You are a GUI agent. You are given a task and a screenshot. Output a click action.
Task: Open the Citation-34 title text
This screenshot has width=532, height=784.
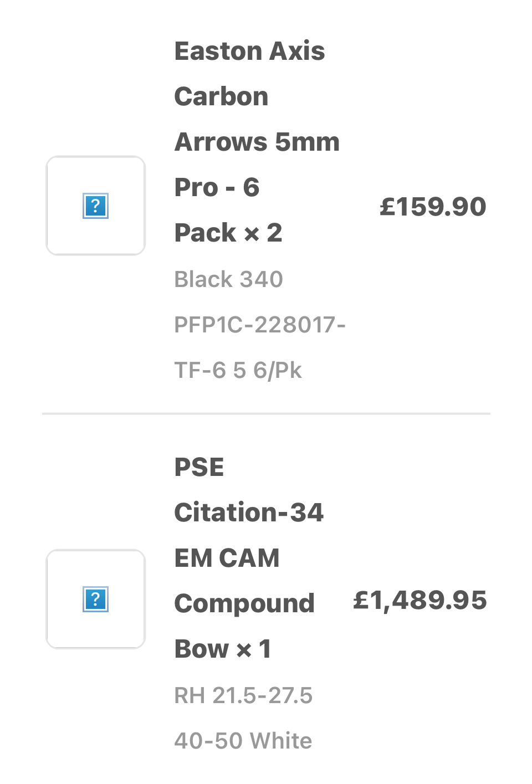tap(249, 513)
